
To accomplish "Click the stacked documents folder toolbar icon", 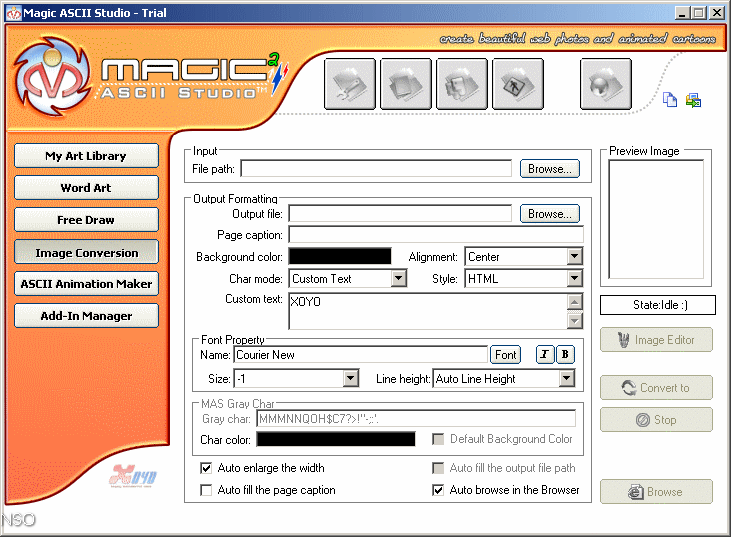I will click(406, 84).
